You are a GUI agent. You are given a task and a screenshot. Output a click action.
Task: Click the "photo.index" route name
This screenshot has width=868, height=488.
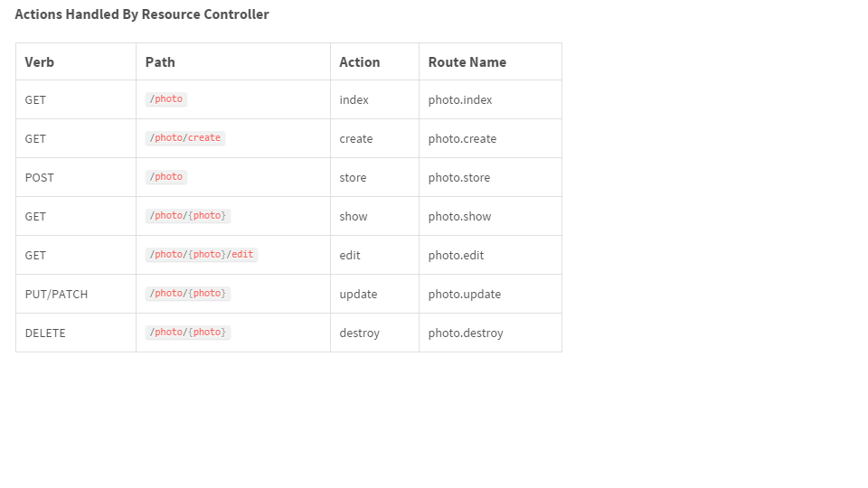[x=460, y=100]
